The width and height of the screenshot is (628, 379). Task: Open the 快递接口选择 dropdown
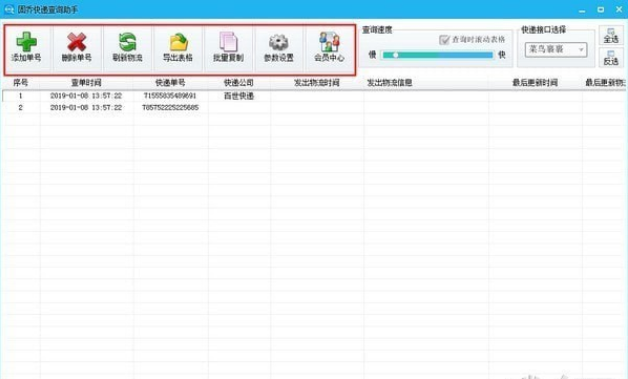(556, 50)
